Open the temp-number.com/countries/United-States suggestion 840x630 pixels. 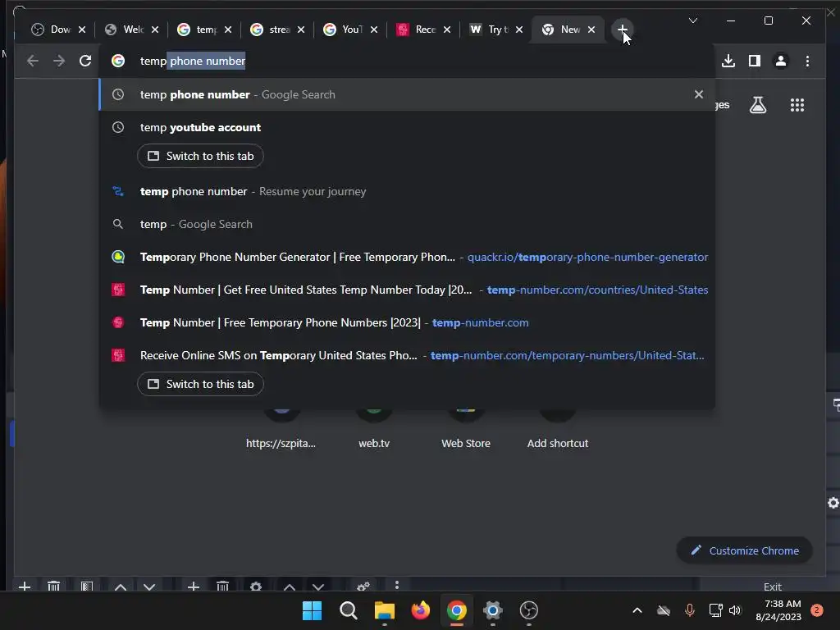click(407, 290)
